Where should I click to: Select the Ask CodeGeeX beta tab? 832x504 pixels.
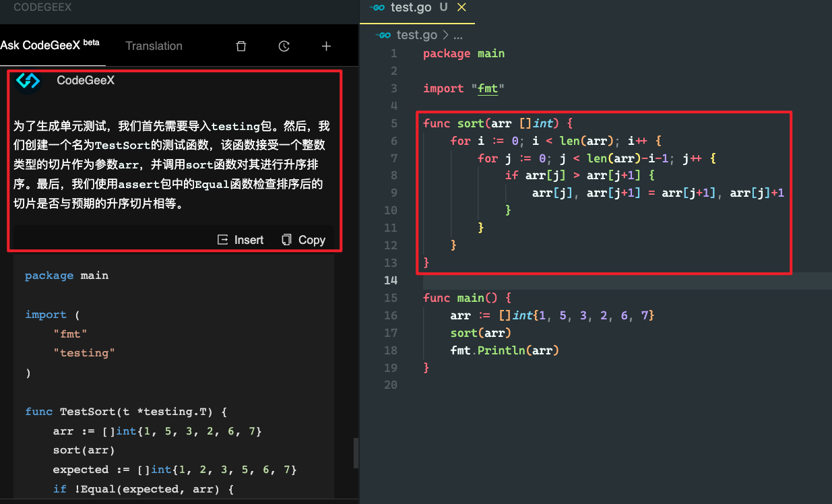click(49, 46)
